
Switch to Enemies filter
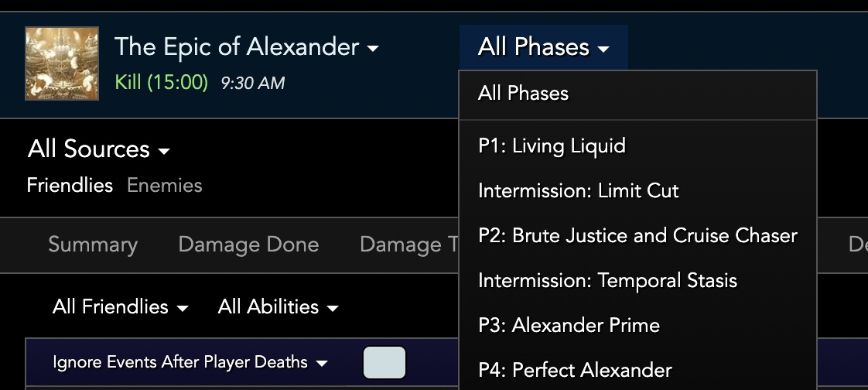(x=165, y=186)
